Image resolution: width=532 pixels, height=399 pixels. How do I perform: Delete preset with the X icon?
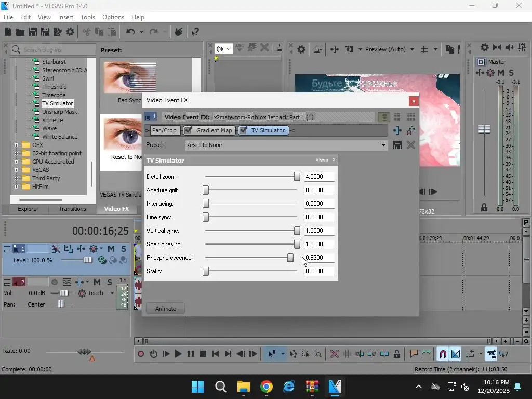click(x=411, y=145)
